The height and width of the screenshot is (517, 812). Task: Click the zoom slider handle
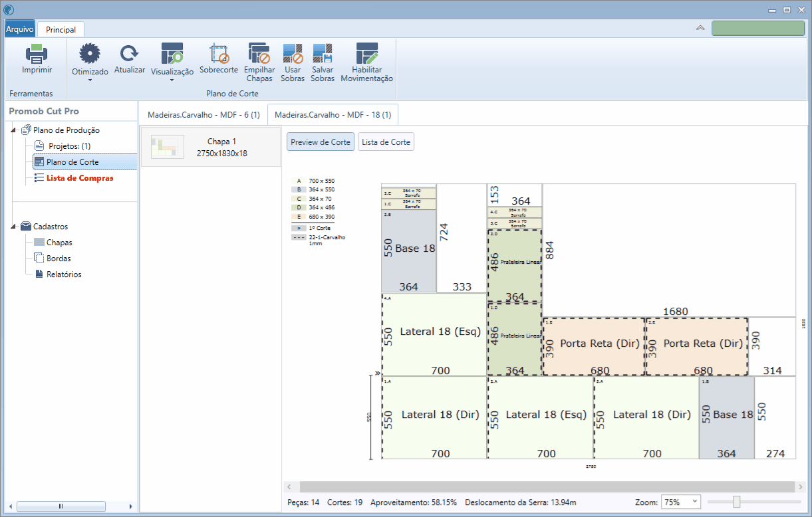click(x=736, y=502)
